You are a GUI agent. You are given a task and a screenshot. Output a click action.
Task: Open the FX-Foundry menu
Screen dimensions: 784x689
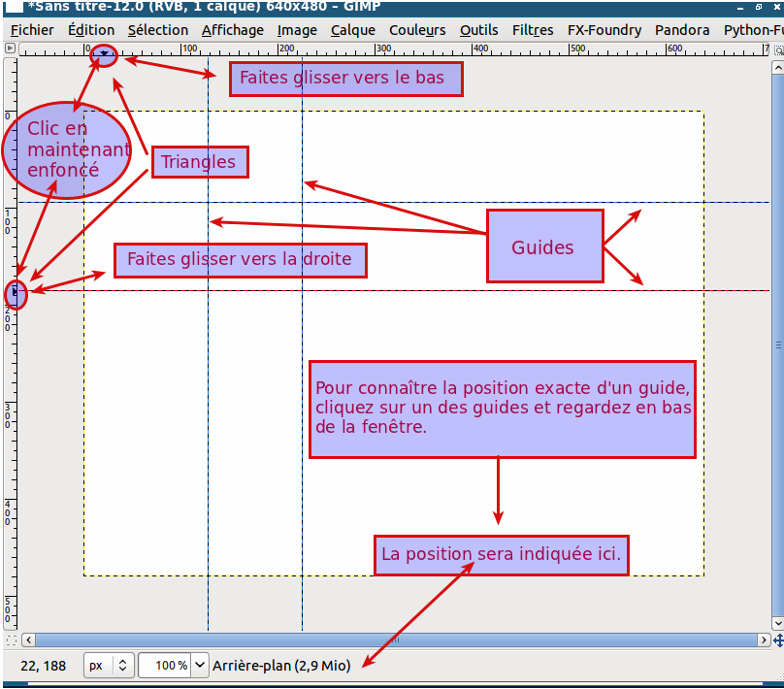coord(604,30)
